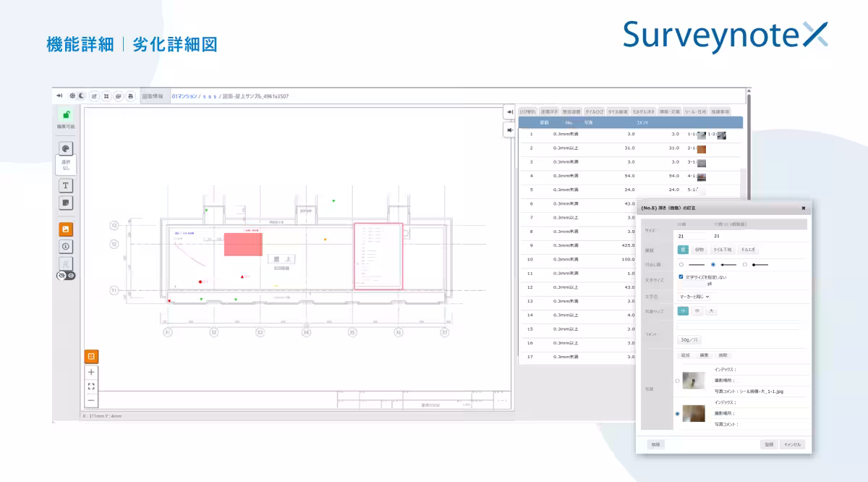Open settings gear icon in top toolbar
Screen dimensions: 868x482
(72, 96)
